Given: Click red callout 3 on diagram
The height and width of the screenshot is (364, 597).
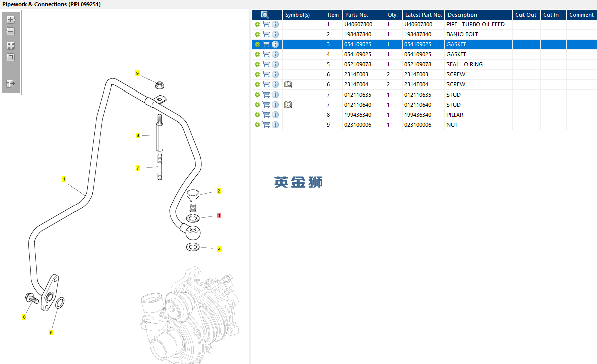Looking at the screenshot, I should [x=219, y=216].
